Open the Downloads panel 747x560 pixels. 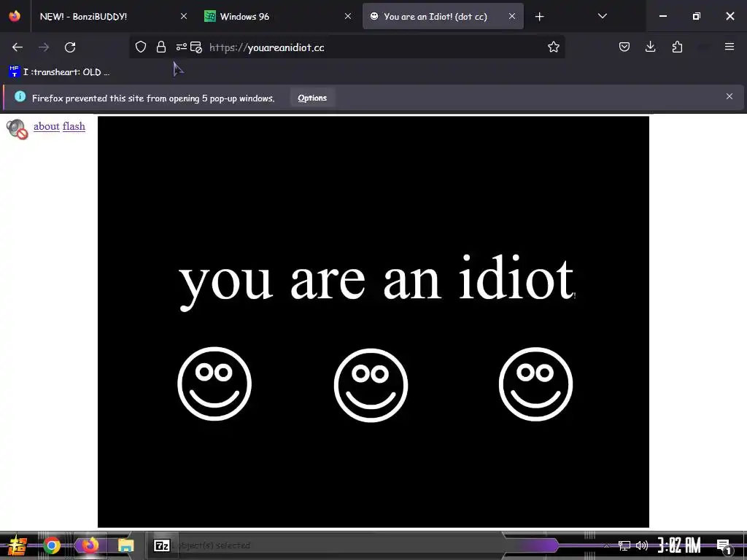(650, 47)
